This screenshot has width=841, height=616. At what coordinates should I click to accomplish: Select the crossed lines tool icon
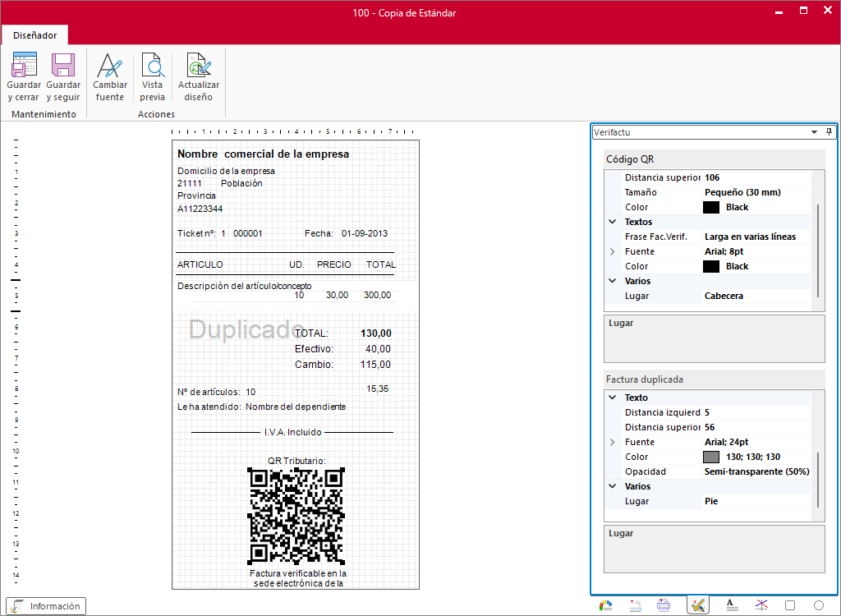click(761, 606)
